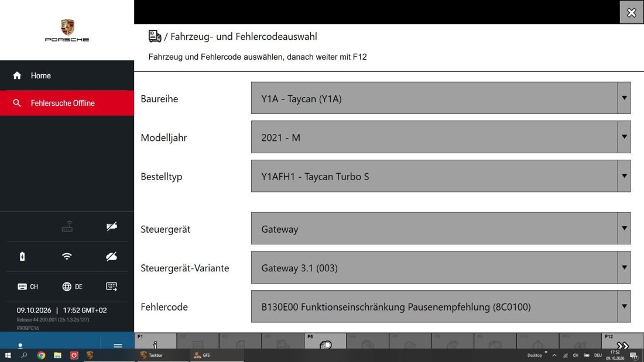Image resolution: width=644 pixels, height=362 pixels.
Task: Open the Baureihe dropdown
Action: 441,98
